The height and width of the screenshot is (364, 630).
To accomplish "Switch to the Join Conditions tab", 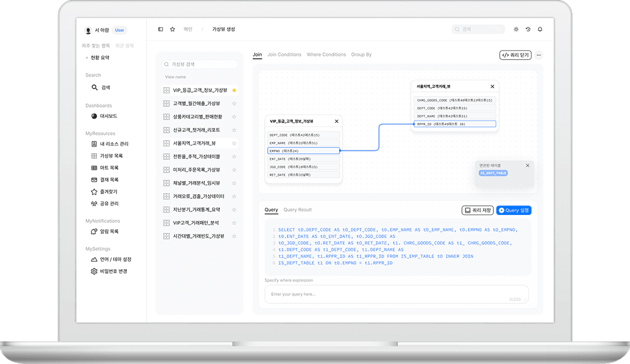I will (x=284, y=55).
